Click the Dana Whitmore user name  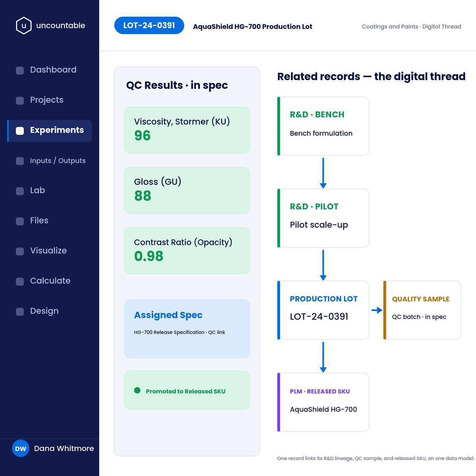(x=64, y=449)
